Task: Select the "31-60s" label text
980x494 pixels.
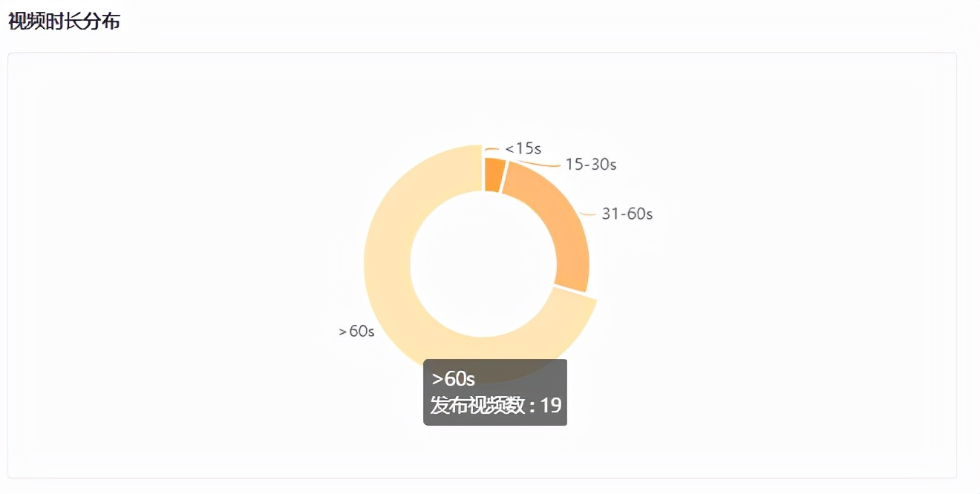Action: 627,214
